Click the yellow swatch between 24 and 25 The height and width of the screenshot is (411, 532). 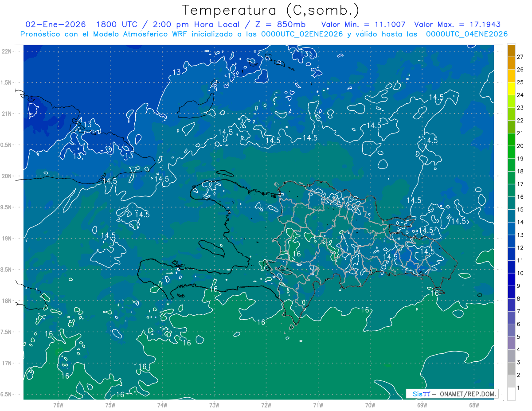pos(511,89)
